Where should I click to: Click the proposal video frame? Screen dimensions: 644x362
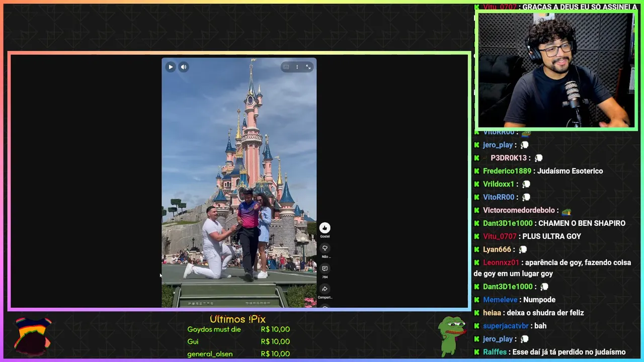click(x=239, y=182)
